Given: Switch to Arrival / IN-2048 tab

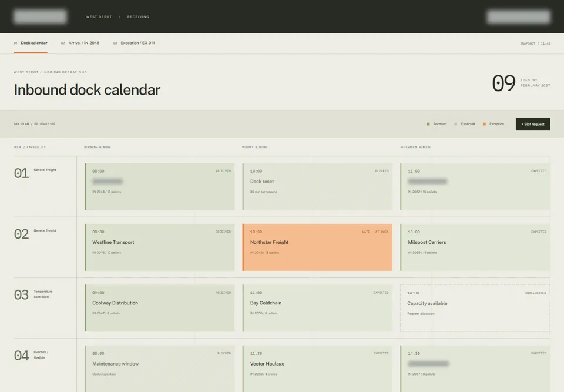Looking at the screenshot, I should [x=80, y=43].
